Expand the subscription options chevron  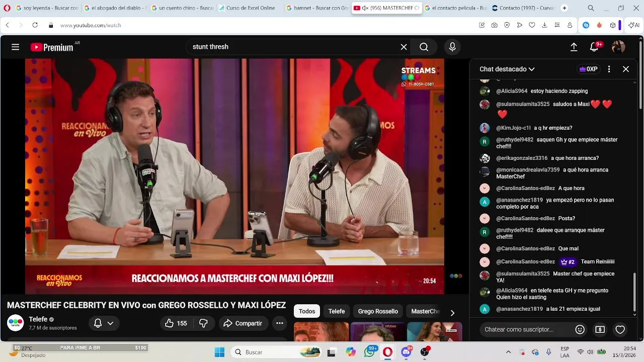pos(110,323)
